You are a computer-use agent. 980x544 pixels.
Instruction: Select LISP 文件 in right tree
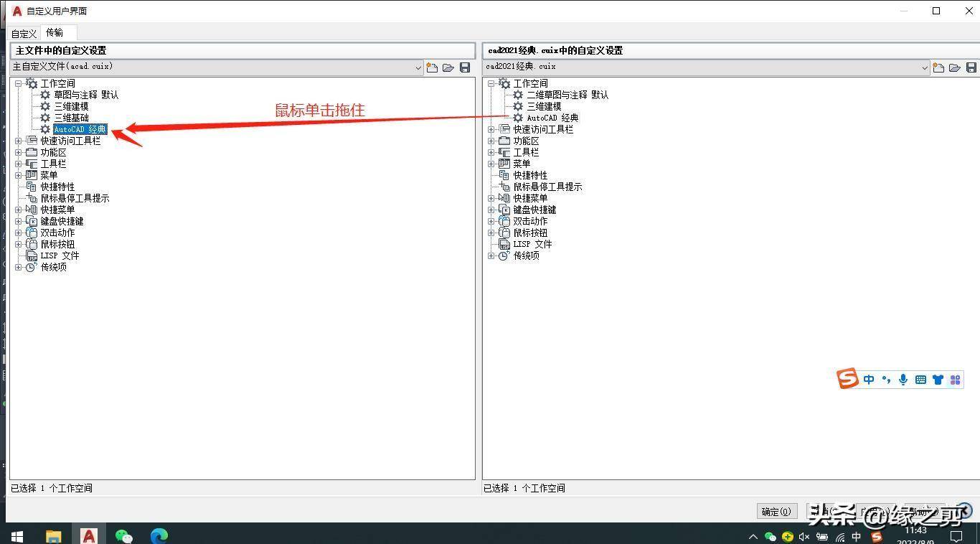tap(532, 244)
